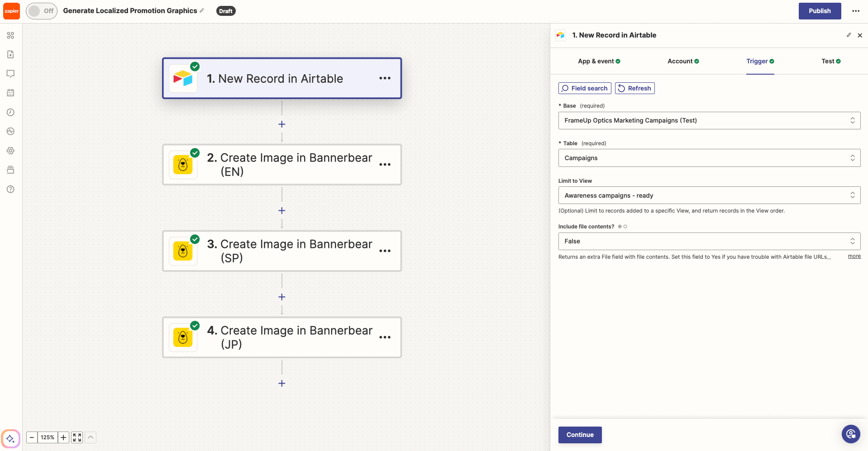Open the three-dot menu near Publish
This screenshot has height=451, width=868.
coord(855,11)
